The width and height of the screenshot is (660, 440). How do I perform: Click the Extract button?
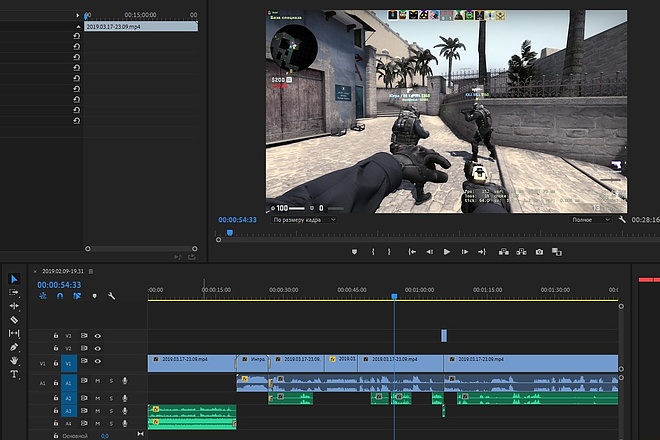522,252
